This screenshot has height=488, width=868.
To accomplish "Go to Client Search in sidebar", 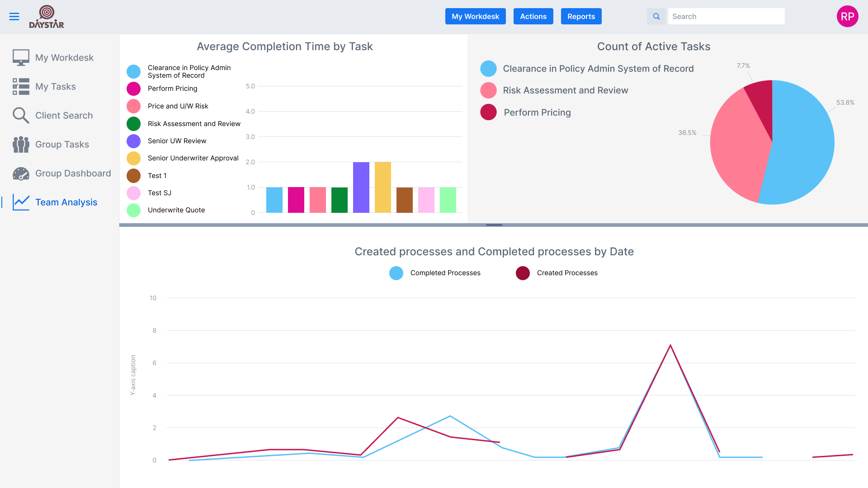I will [x=64, y=115].
